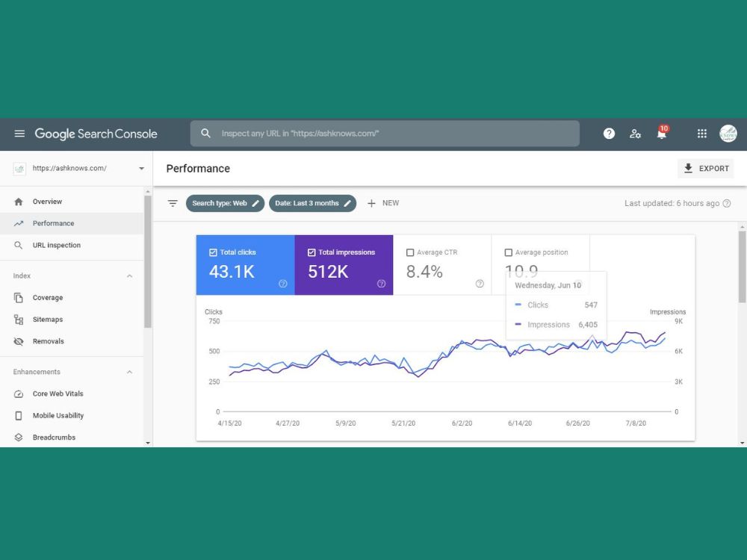Click the main page scrollbar thumb
The image size is (747, 560).
click(x=743, y=267)
